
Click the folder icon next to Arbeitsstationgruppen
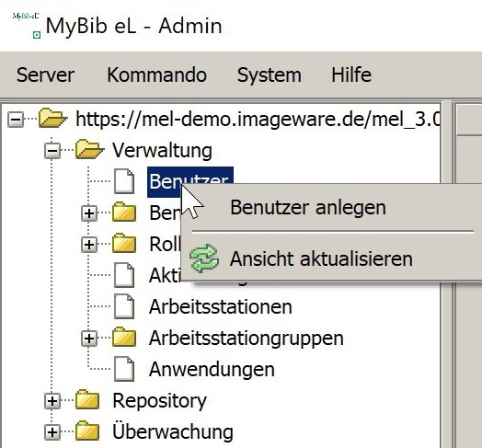point(124,338)
